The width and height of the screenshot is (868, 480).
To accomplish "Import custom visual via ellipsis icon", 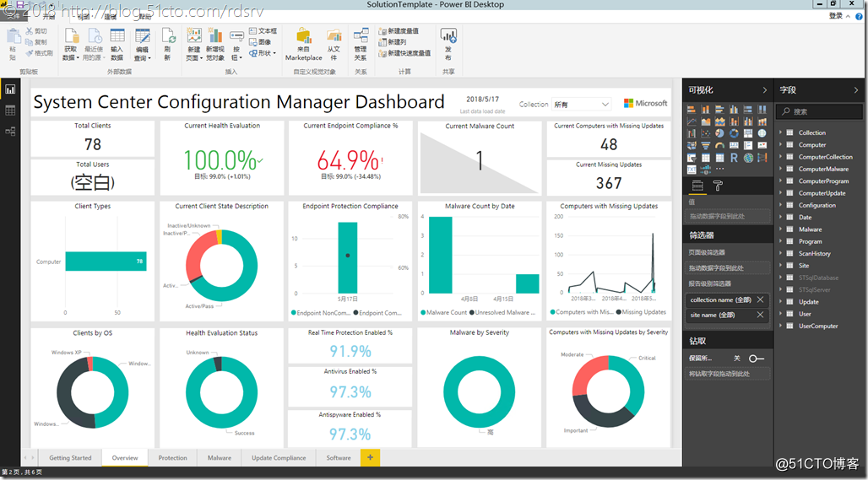I will 719,169.
